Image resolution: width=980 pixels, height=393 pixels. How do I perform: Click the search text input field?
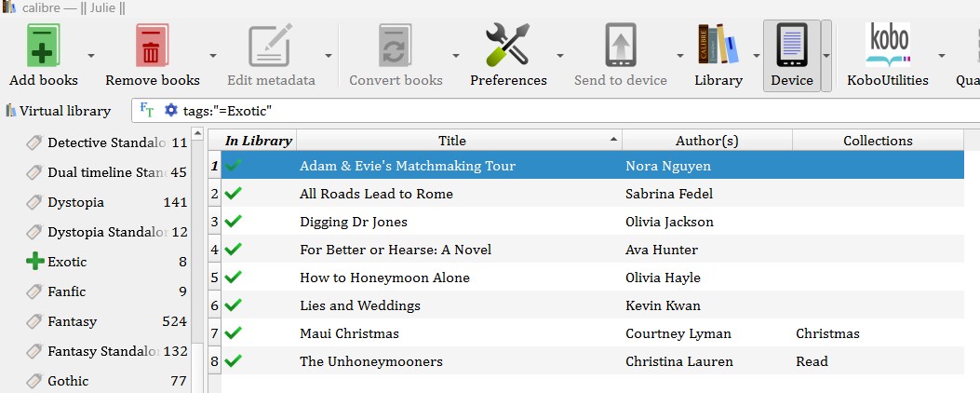coord(558,111)
